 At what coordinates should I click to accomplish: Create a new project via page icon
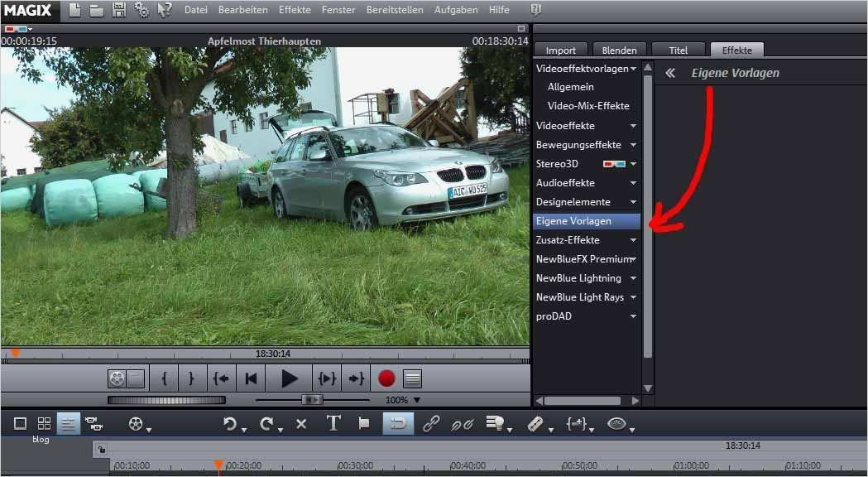[x=74, y=10]
